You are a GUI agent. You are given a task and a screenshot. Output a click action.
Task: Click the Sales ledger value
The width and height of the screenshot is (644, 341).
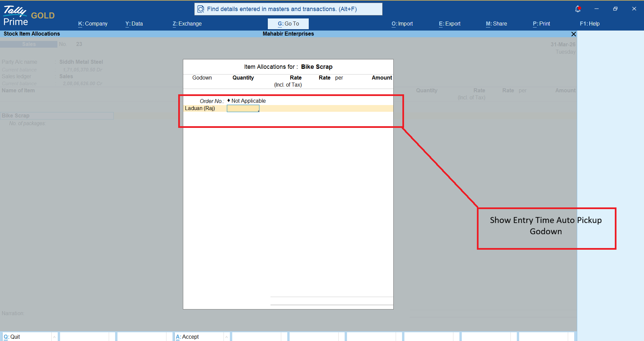(x=66, y=77)
